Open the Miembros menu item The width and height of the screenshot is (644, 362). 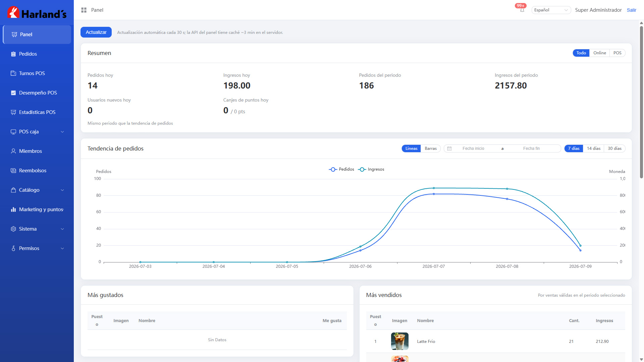37,151
